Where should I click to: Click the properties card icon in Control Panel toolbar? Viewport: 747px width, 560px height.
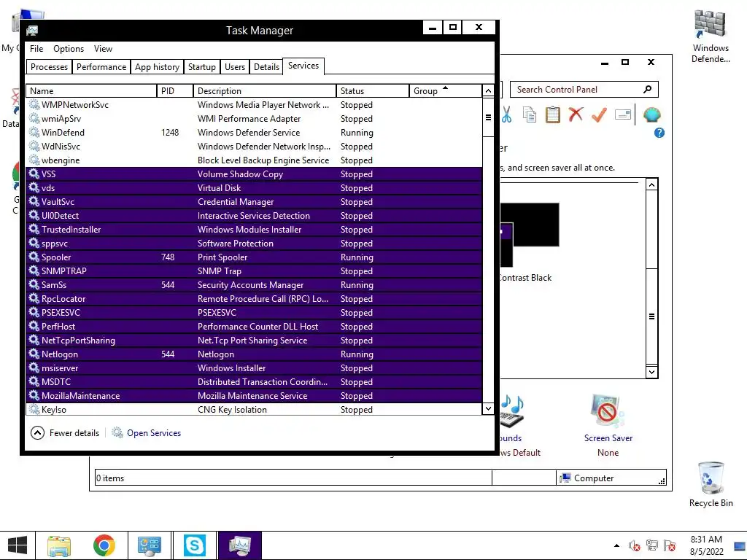pyautogui.click(x=623, y=114)
